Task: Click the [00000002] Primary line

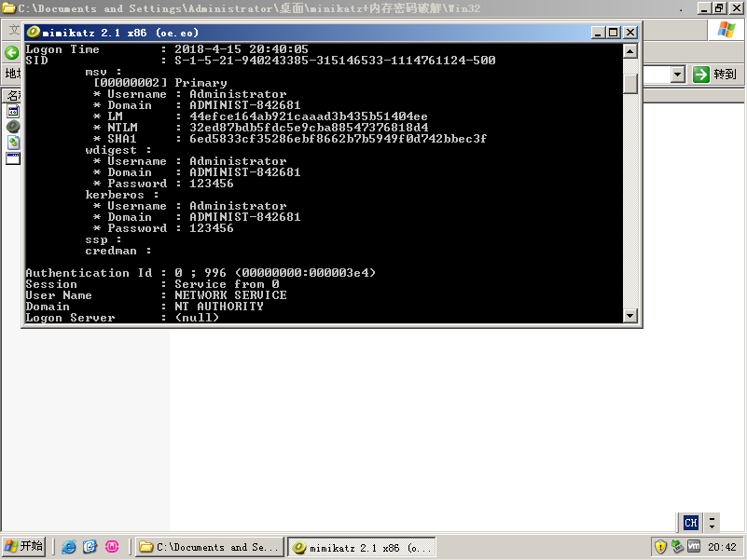Action: 160,83
